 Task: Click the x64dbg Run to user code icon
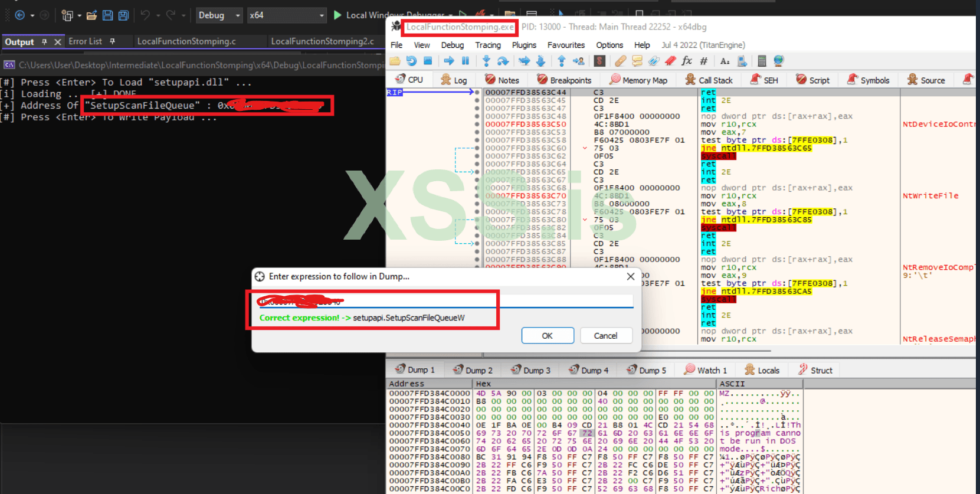click(x=578, y=61)
